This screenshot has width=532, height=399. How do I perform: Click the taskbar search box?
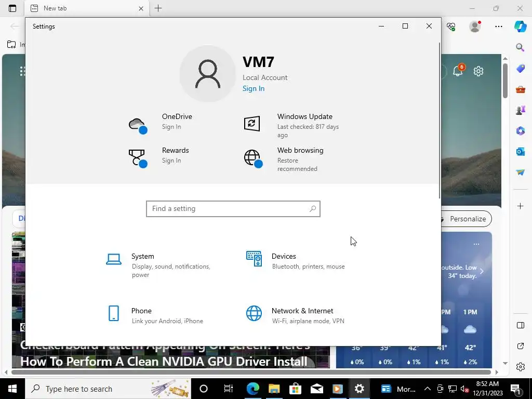[x=108, y=389]
